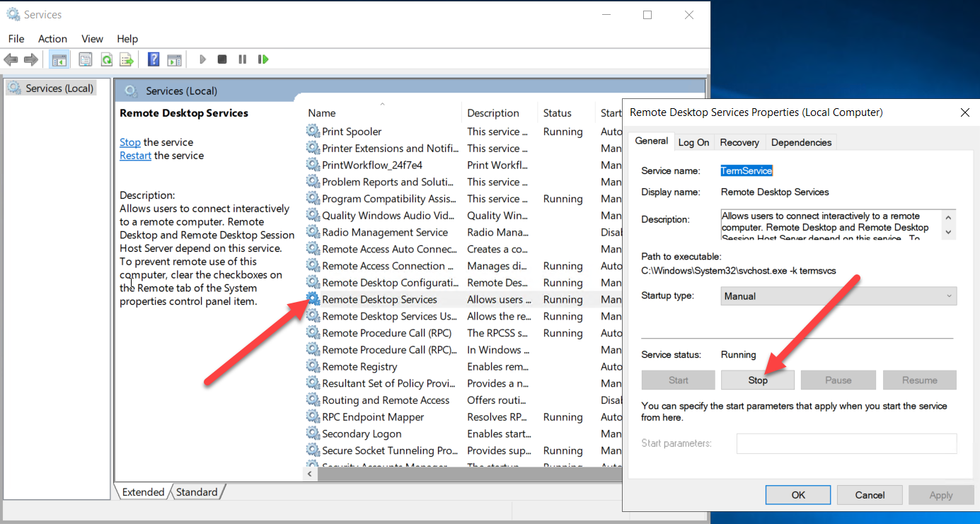Select the Program Compatibility Assistant row name
This screenshot has height=524, width=980.
390,199
